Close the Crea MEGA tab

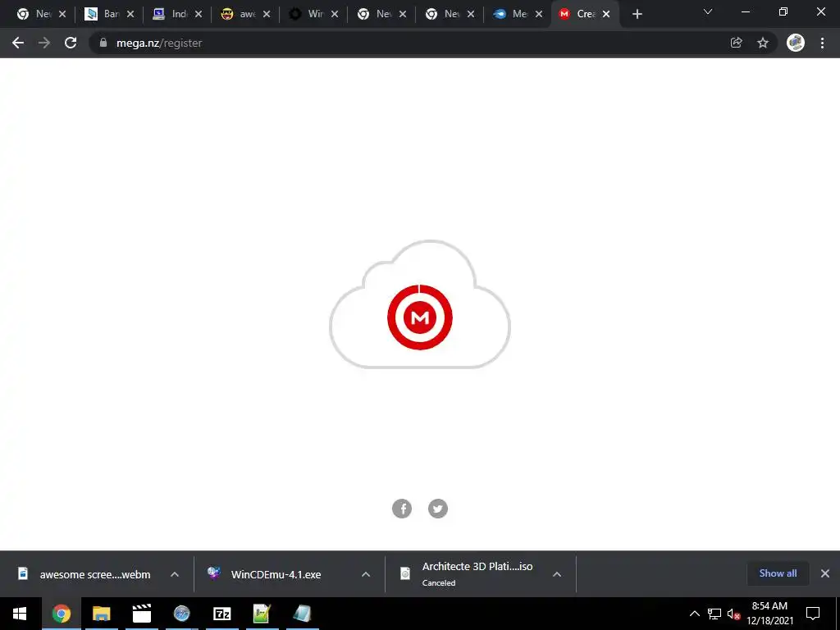click(x=606, y=15)
